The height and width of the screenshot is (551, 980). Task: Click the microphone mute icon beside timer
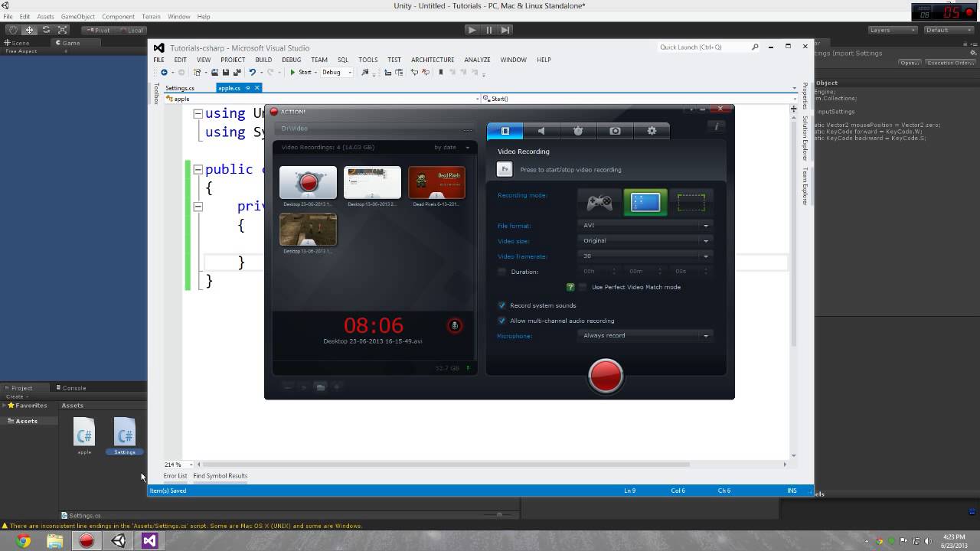coord(455,326)
